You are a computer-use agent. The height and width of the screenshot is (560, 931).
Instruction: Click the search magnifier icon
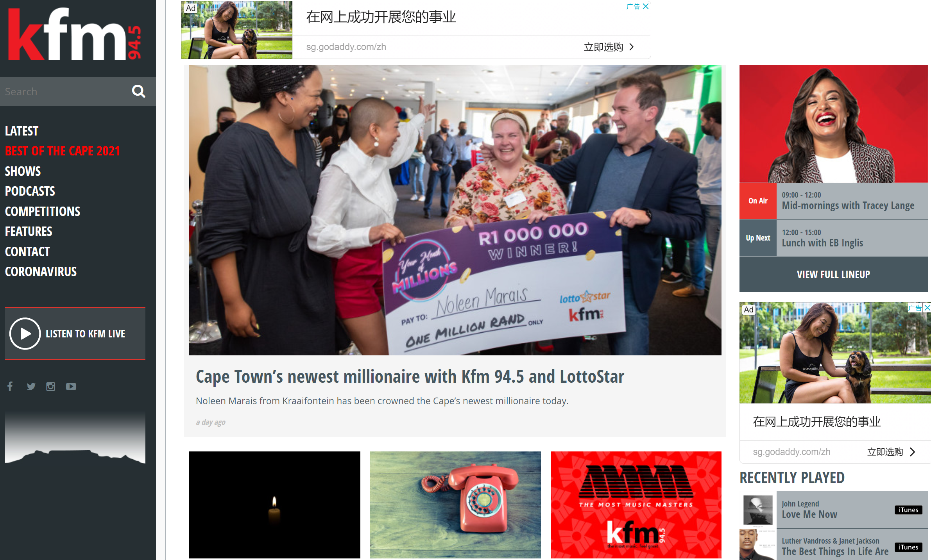pos(138,91)
